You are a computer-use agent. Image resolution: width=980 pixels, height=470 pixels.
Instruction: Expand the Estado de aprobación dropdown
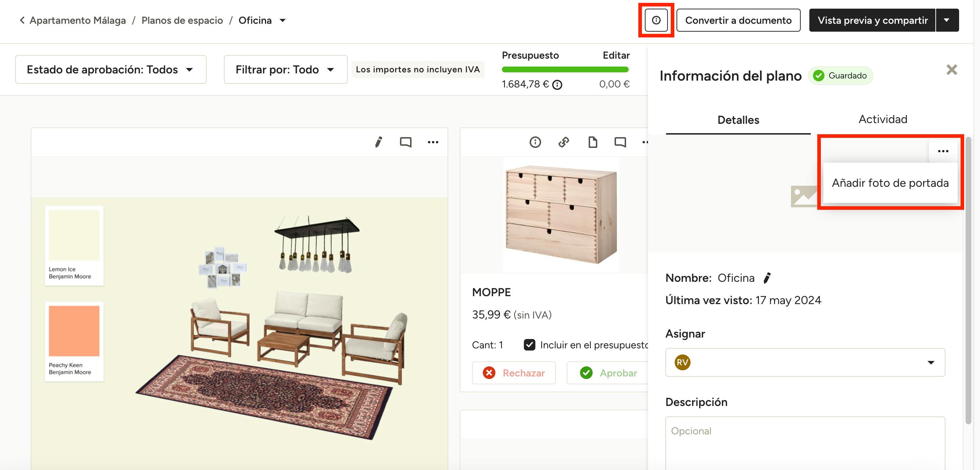click(111, 69)
